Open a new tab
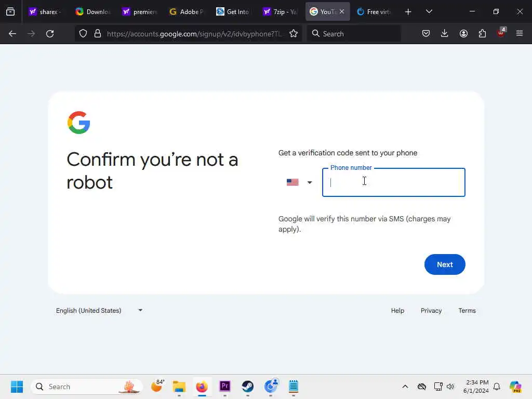This screenshot has width=532, height=399. pyautogui.click(x=408, y=12)
